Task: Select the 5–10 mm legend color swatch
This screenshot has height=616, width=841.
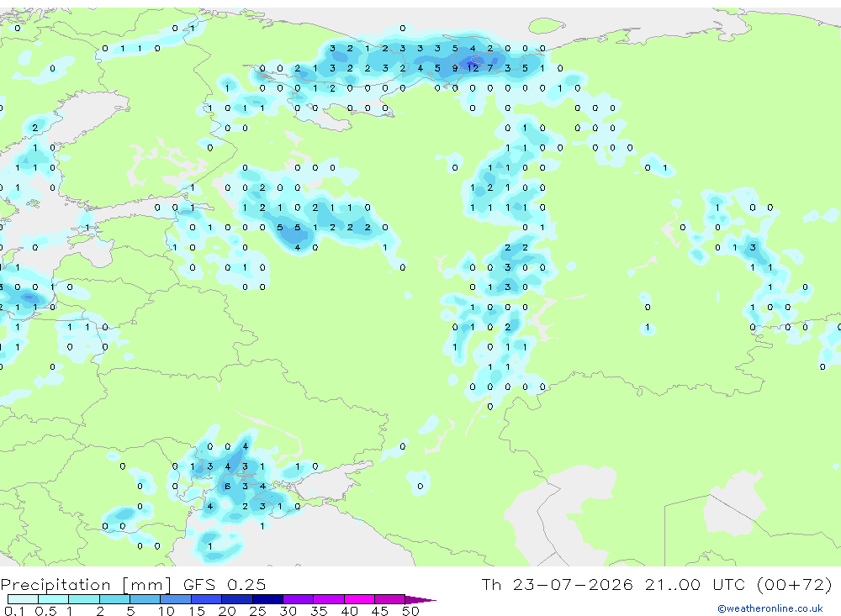Action: click(x=145, y=599)
